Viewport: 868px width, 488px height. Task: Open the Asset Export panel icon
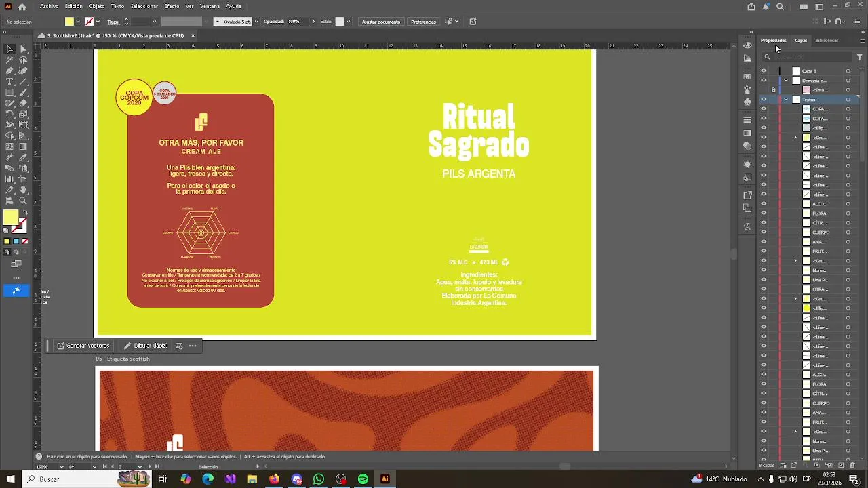[747, 195]
